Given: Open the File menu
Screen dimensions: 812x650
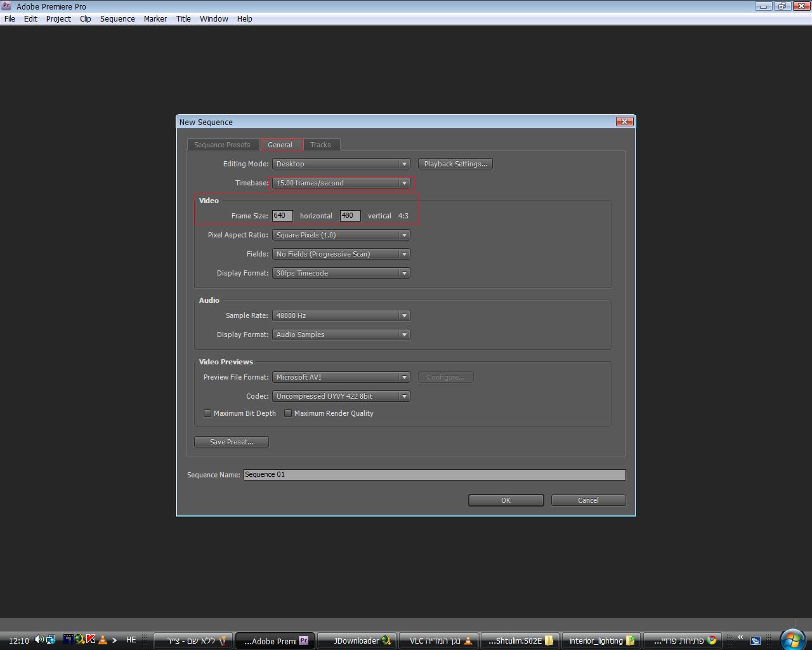Looking at the screenshot, I should point(10,19).
